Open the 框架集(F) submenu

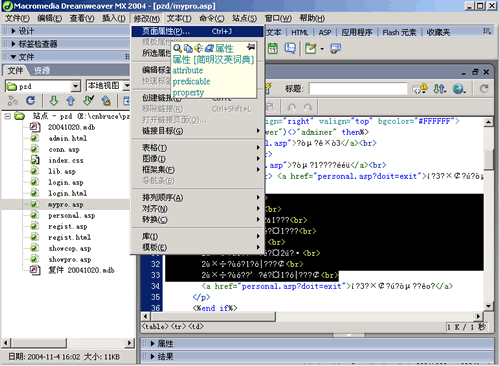[197, 170]
